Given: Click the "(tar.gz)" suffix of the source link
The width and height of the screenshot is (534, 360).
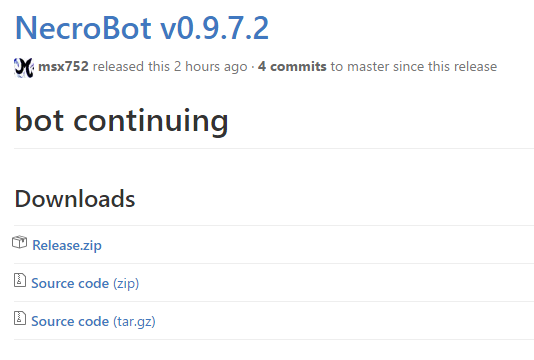Looking at the screenshot, I should coord(134,322).
